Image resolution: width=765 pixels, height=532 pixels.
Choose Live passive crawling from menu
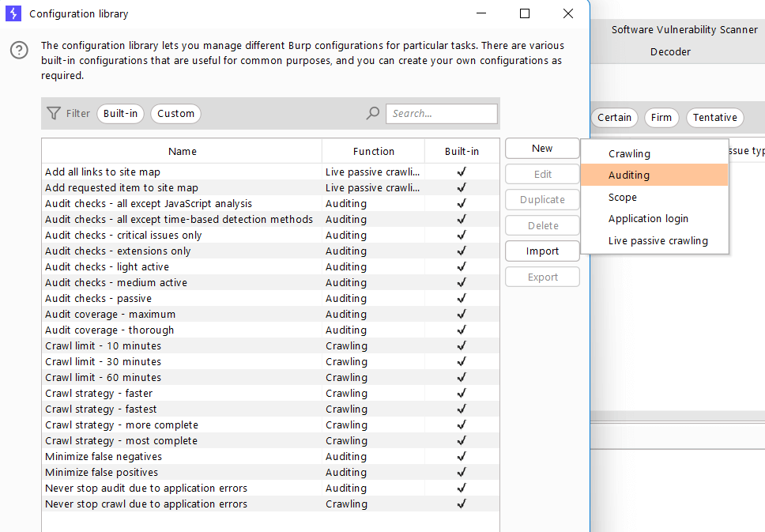pos(654,240)
